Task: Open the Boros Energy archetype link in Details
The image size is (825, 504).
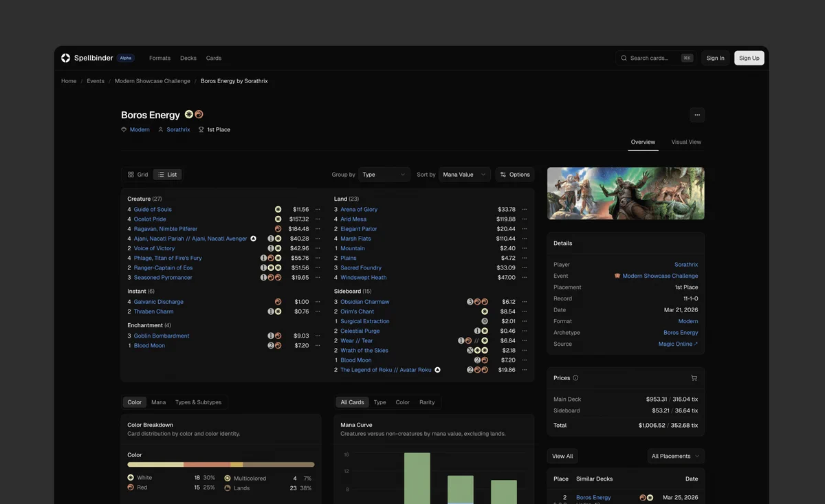Action: pos(681,333)
